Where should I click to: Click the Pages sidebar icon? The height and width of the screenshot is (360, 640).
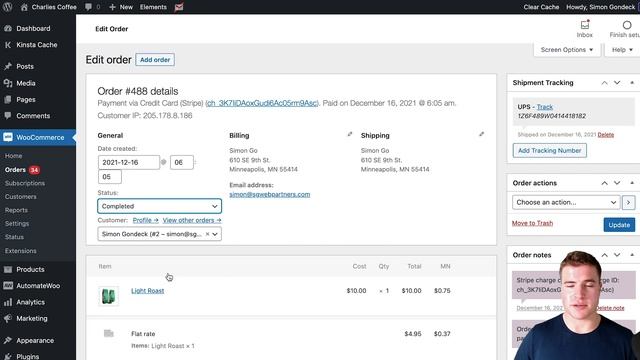(8, 99)
